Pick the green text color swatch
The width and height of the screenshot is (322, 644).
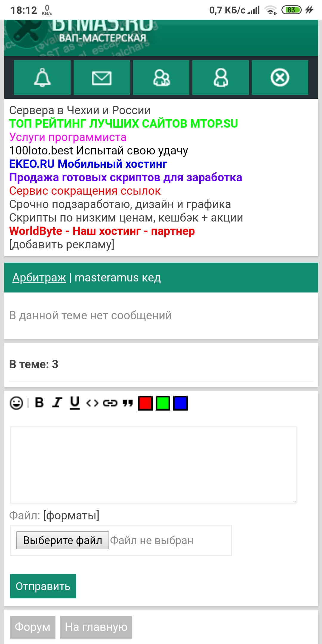(163, 403)
